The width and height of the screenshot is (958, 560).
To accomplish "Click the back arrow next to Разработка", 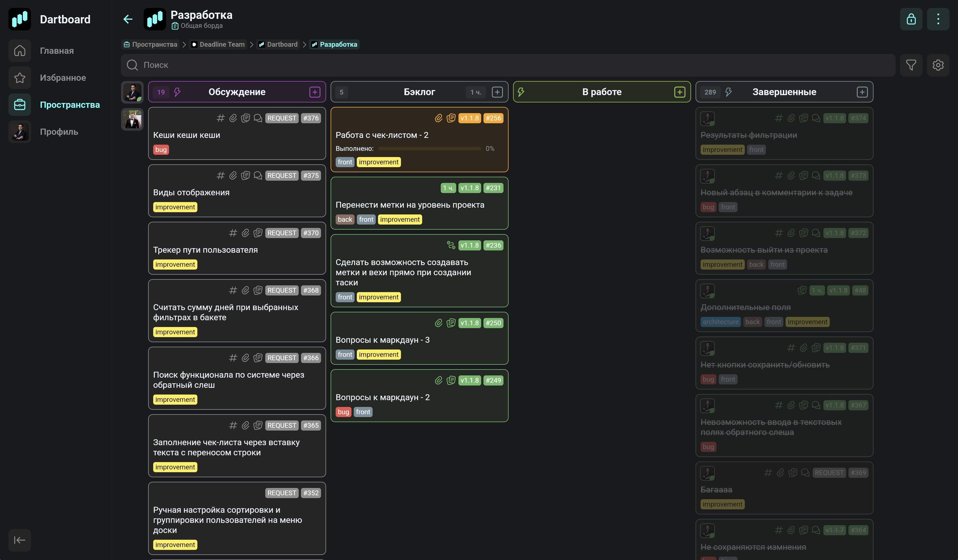I will tap(128, 19).
